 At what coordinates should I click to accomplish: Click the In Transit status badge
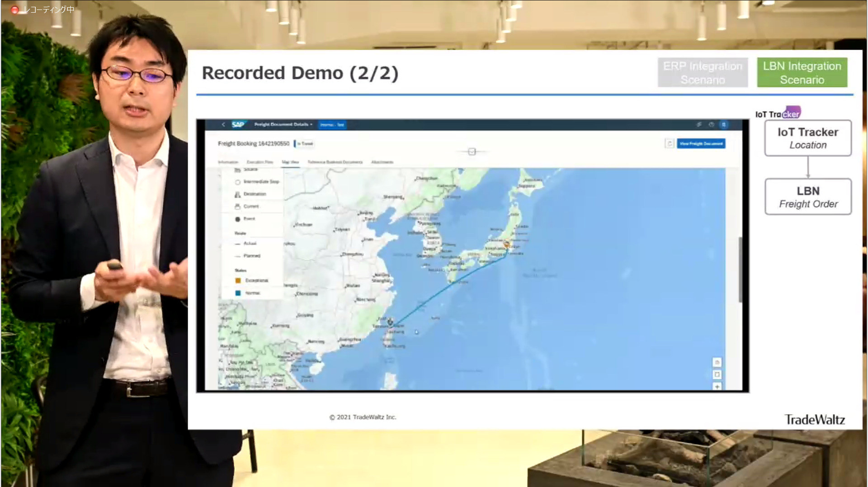(305, 144)
